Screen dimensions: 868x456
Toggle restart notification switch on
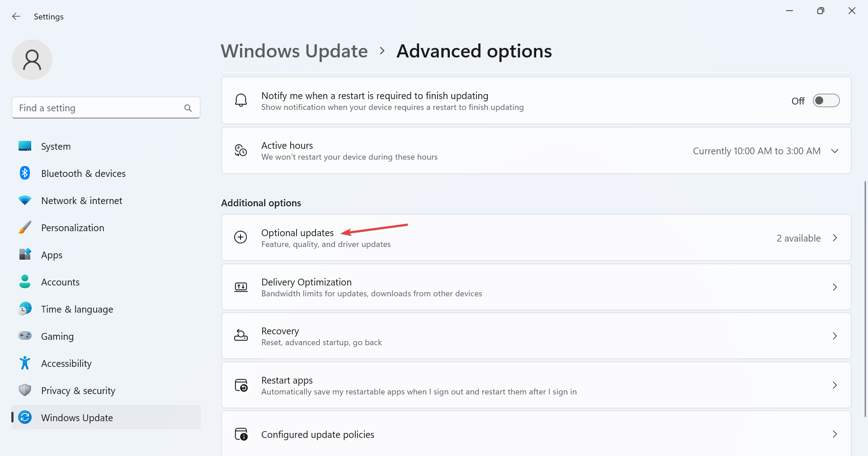click(x=826, y=100)
